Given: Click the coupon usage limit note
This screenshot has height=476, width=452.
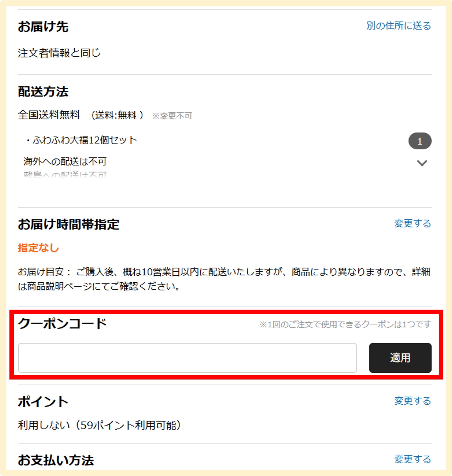Looking at the screenshot, I should click(345, 324).
